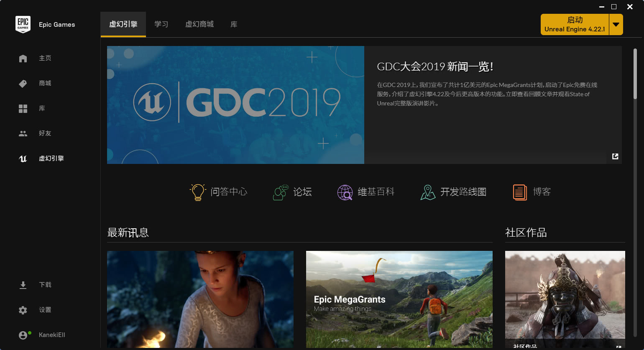Click the 主页 sidebar label
Viewport: 644px width, 350px height.
click(x=45, y=58)
